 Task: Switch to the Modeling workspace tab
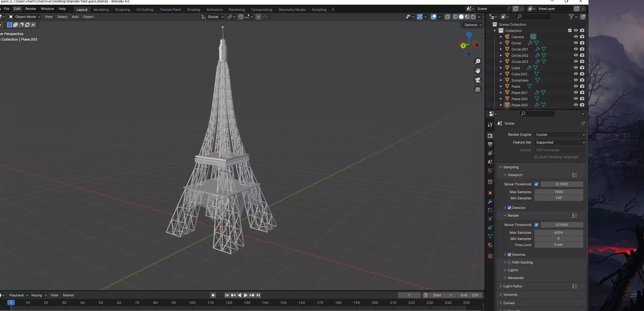tap(101, 10)
